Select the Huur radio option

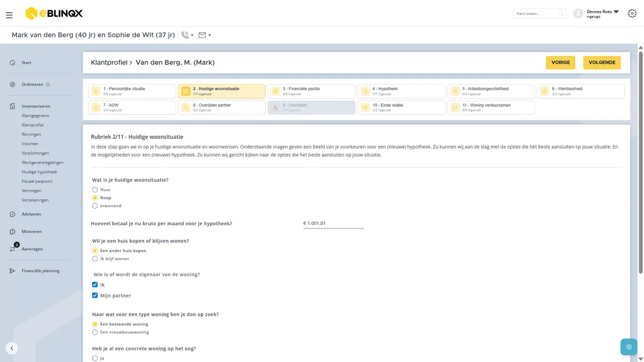95,190
